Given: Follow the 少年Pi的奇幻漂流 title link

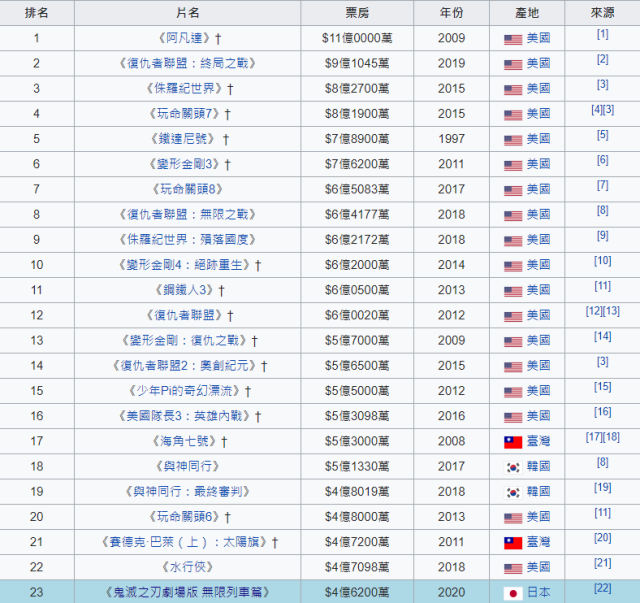Looking at the screenshot, I should (x=184, y=391).
